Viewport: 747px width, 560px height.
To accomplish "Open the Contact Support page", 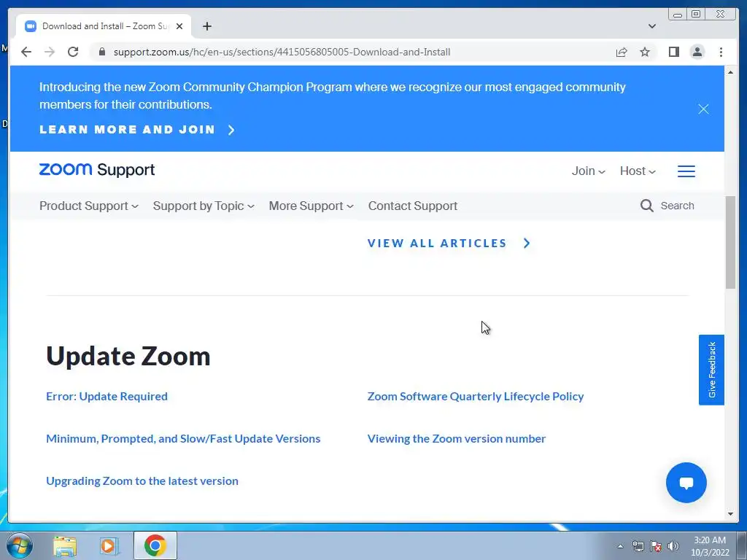I will click(413, 206).
